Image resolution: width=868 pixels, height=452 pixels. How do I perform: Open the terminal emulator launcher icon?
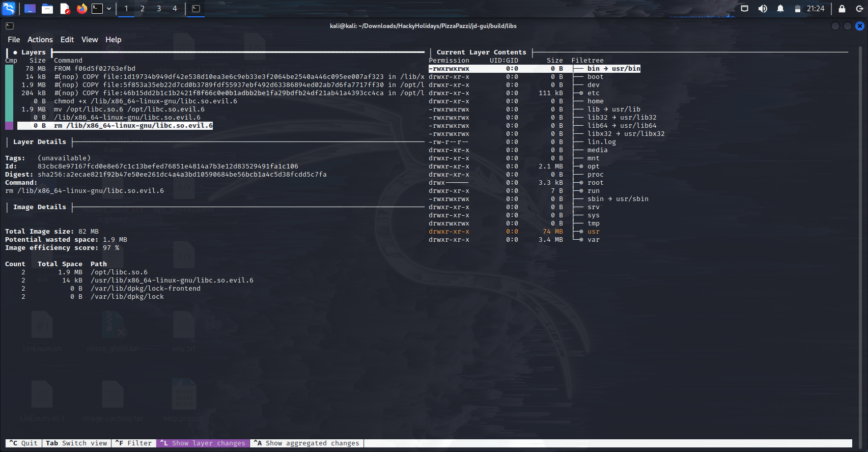point(97,9)
